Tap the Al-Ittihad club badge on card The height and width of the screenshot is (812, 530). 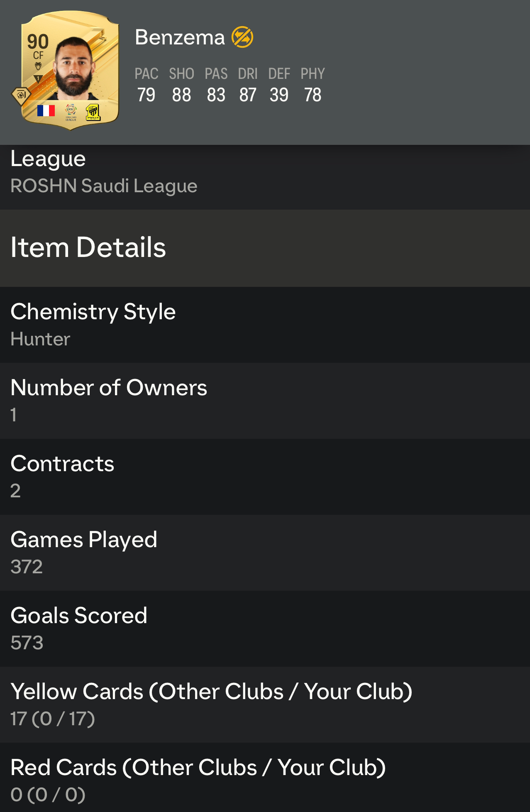tap(93, 112)
